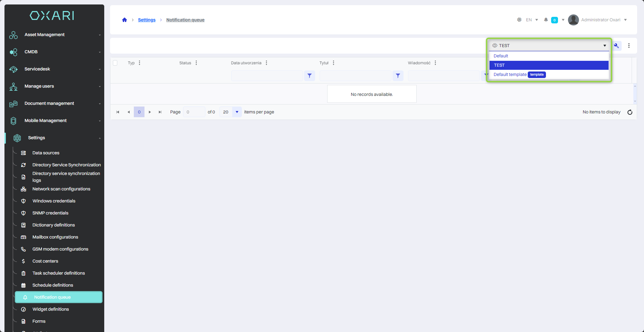Go to Widget definitions page
Image resolution: width=644 pixels, height=332 pixels.
[51, 309]
